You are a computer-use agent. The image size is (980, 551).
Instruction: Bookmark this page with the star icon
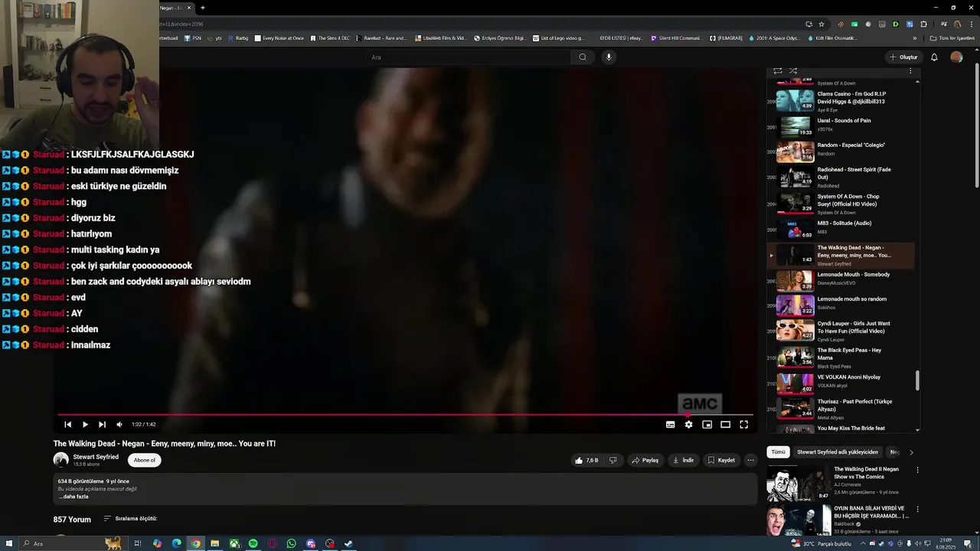click(x=822, y=24)
